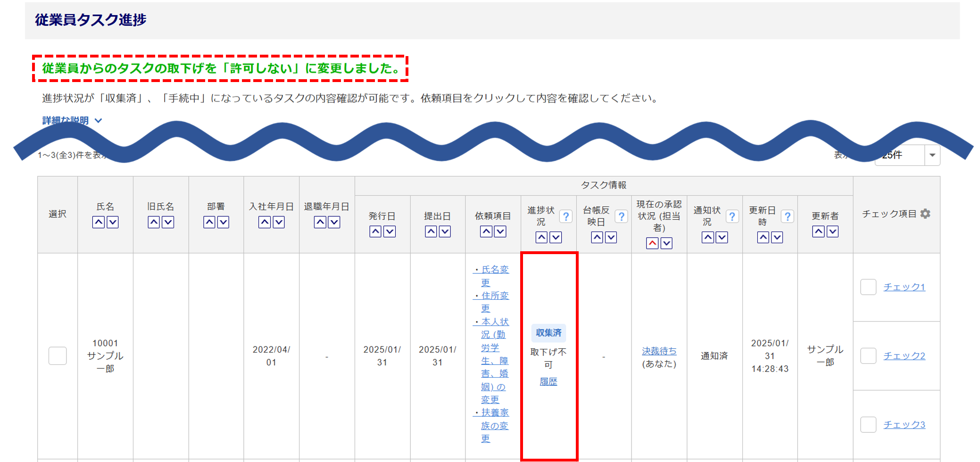
Task: Click the 決裁待ち approval status link
Action: [659, 351]
